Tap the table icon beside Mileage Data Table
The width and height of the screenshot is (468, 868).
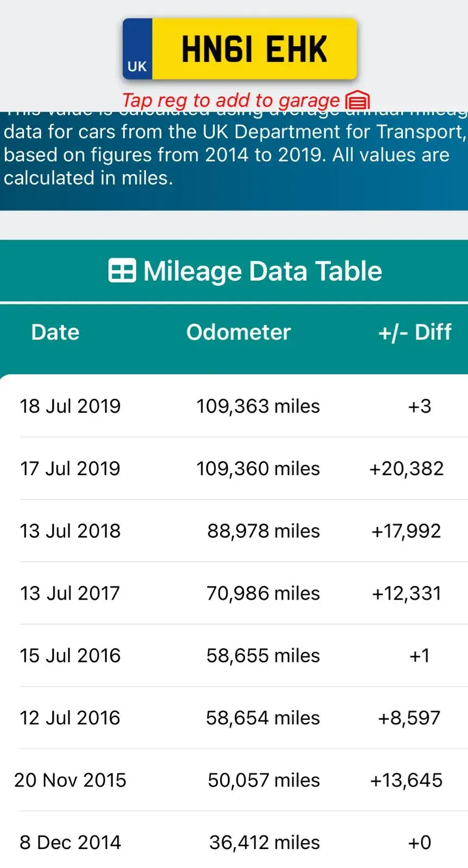[122, 271]
